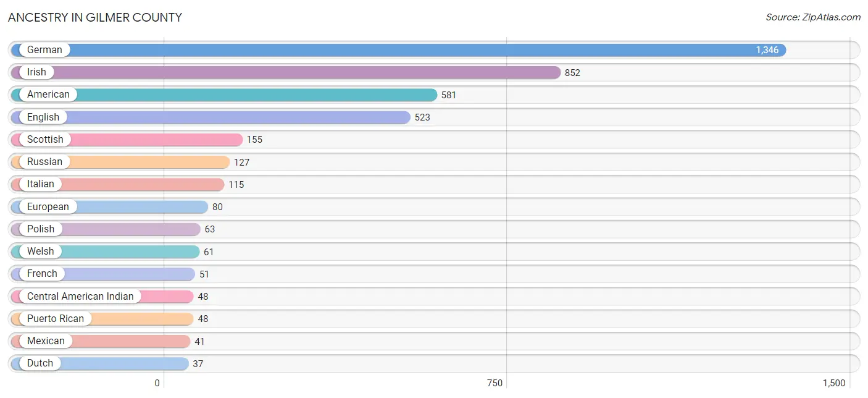Click the 0 axis tick label

point(157,383)
